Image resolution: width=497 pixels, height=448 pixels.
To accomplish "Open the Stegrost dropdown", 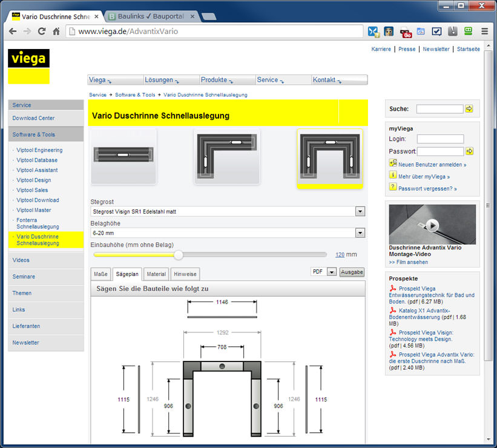I will pyautogui.click(x=360, y=211).
